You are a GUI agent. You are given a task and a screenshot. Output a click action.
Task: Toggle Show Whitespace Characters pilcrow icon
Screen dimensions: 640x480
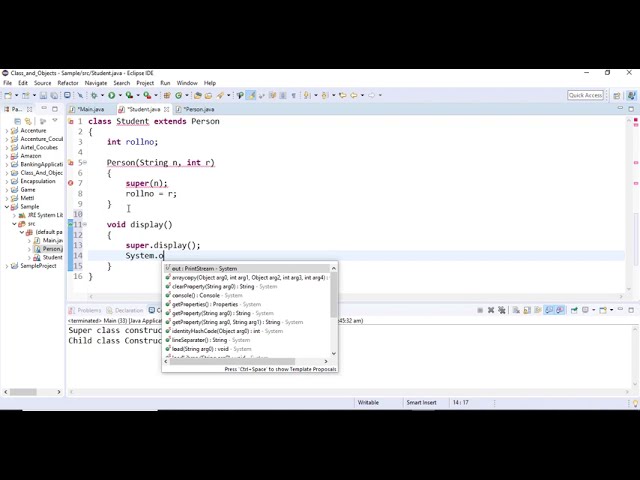click(293, 96)
